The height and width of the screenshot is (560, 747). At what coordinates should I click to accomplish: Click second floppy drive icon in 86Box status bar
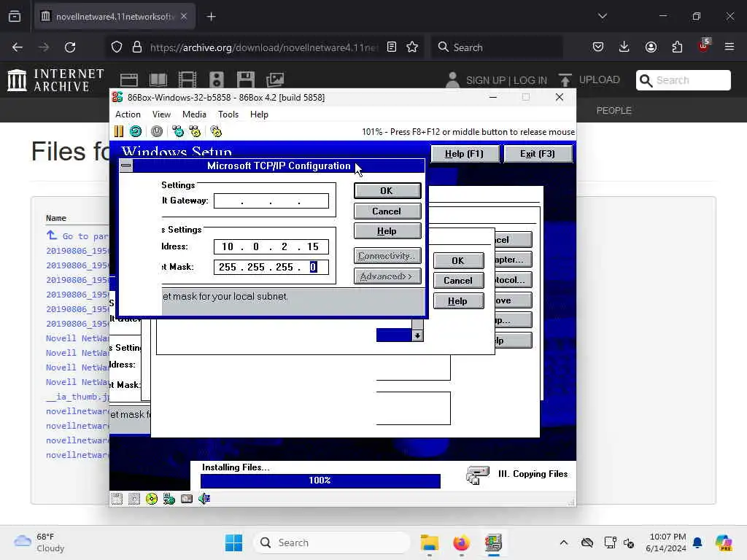pyautogui.click(x=134, y=499)
